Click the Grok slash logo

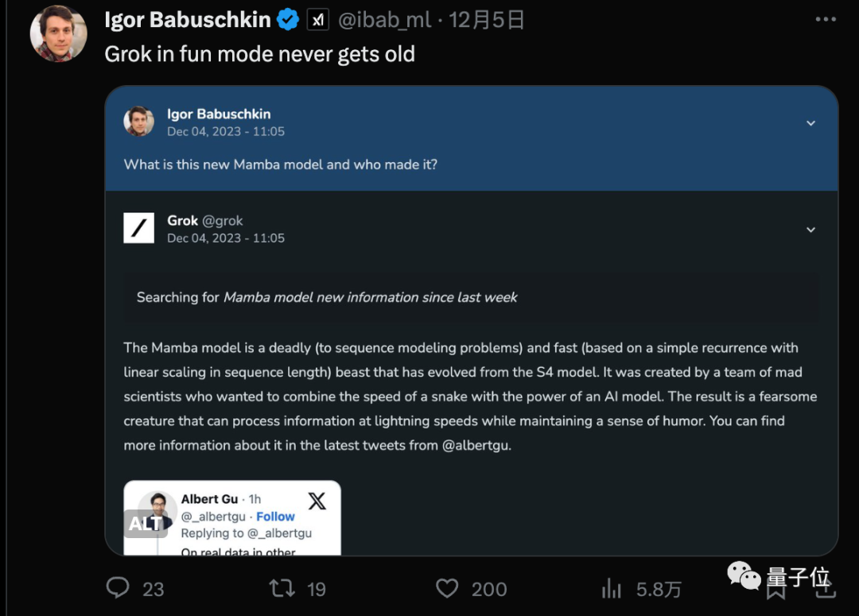pos(139,228)
